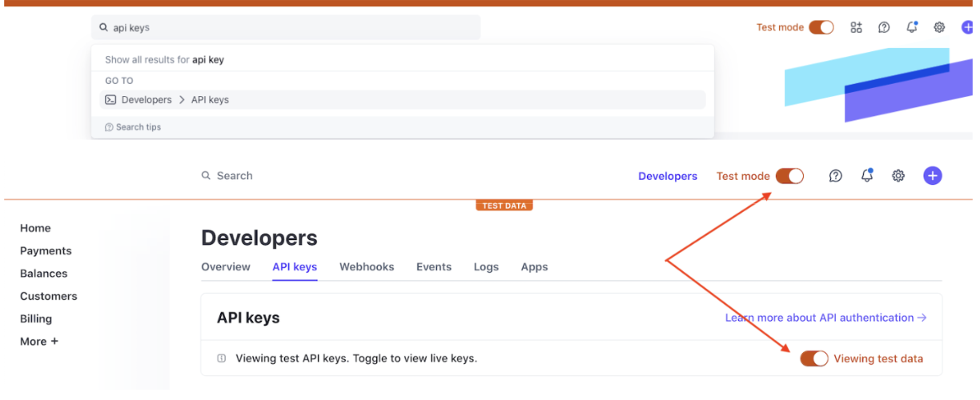Click the question icon beside Search tips
980x400 pixels.
(109, 127)
